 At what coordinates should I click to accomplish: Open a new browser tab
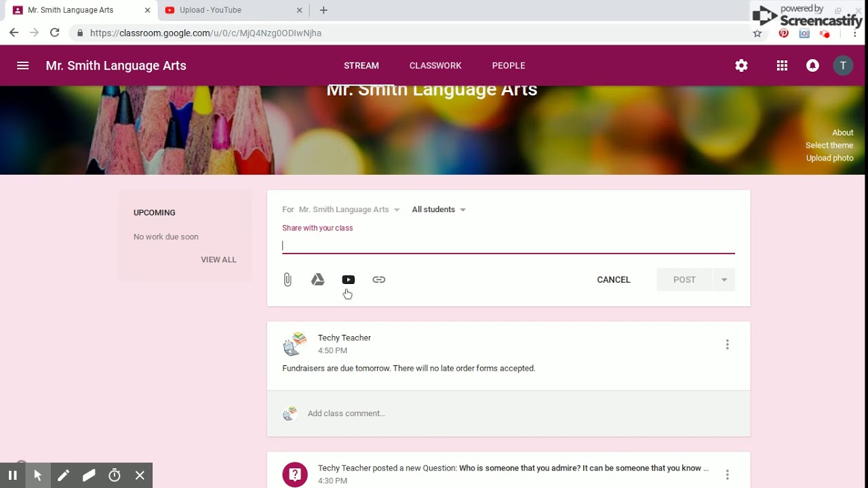[323, 10]
